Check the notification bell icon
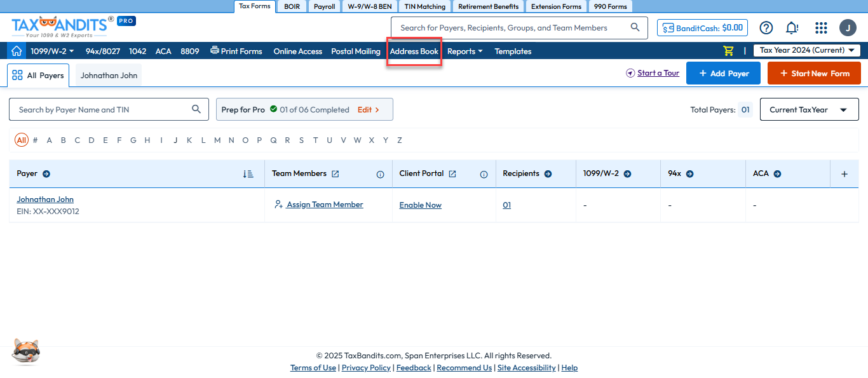Viewport: 868px width, 378px height. click(x=792, y=28)
